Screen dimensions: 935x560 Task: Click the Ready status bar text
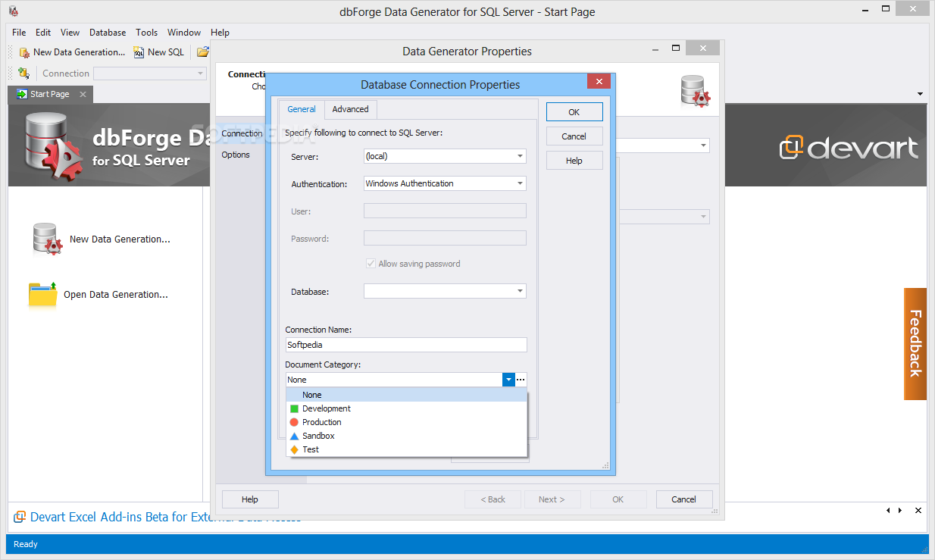pyautogui.click(x=26, y=544)
